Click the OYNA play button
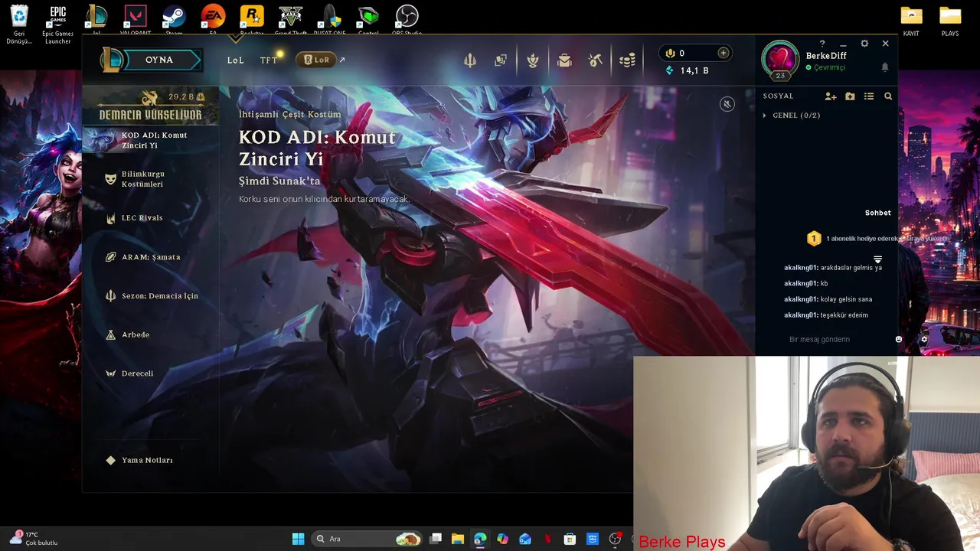 point(159,60)
